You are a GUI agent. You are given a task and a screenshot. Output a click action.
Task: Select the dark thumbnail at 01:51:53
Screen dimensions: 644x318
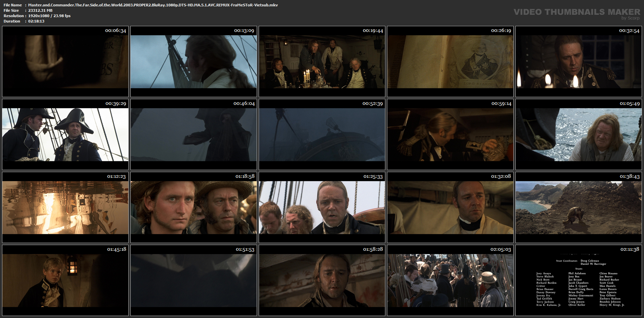pos(194,280)
